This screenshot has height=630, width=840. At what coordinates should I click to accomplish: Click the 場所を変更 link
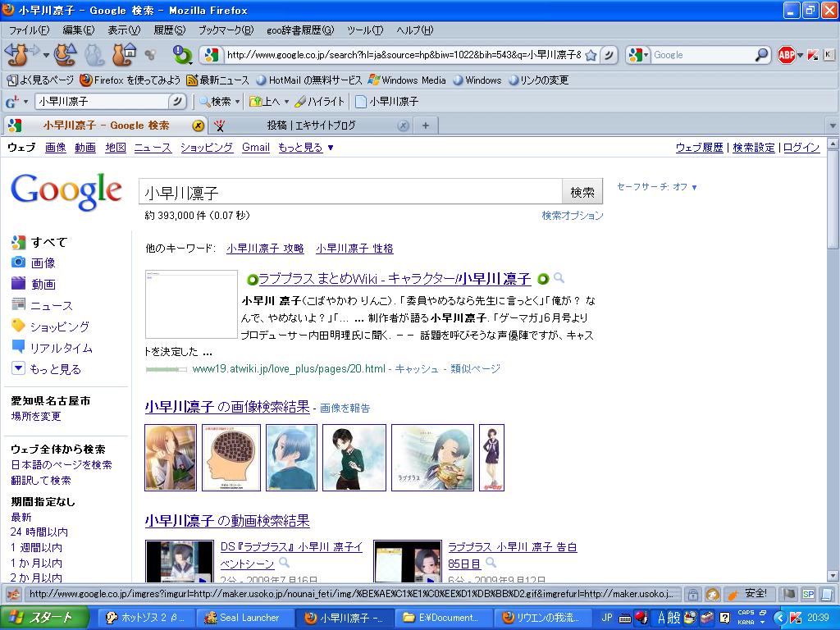(36, 416)
